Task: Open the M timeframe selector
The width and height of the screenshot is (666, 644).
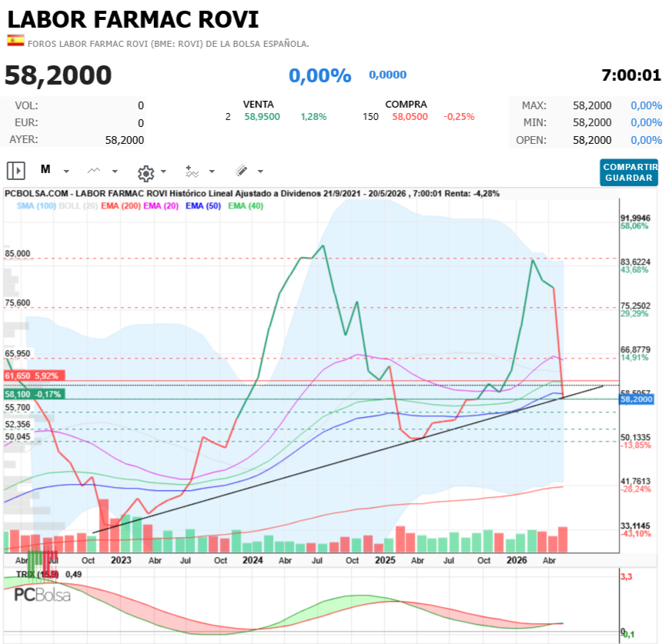Action: tap(45, 169)
